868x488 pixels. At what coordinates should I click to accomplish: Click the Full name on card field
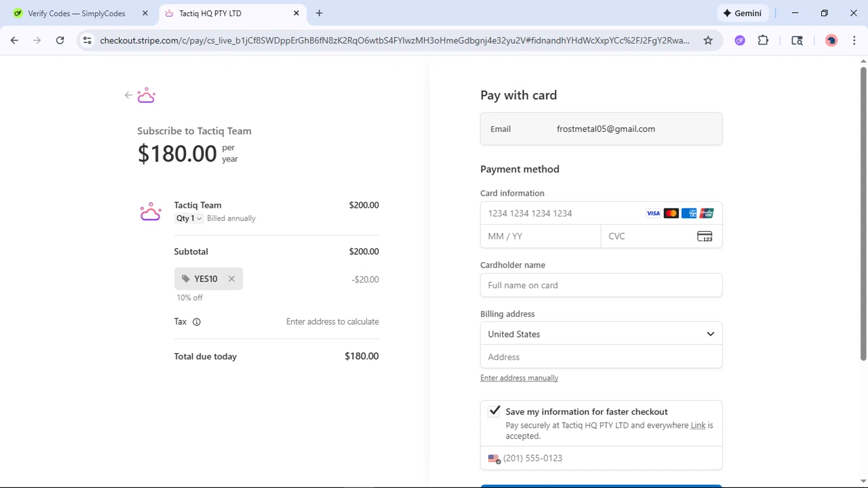click(601, 285)
